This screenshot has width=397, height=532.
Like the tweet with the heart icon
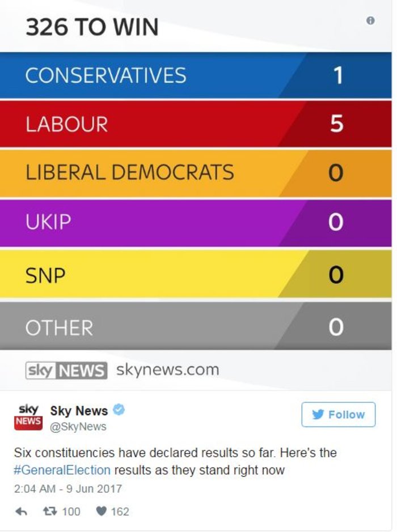coord(102,512)
